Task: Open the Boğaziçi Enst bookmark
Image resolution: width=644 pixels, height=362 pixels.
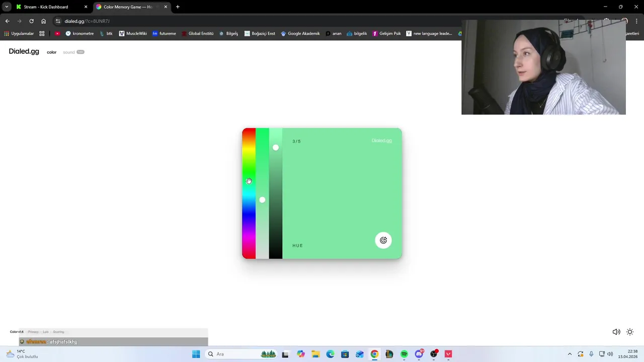Action: pos(260,34)
